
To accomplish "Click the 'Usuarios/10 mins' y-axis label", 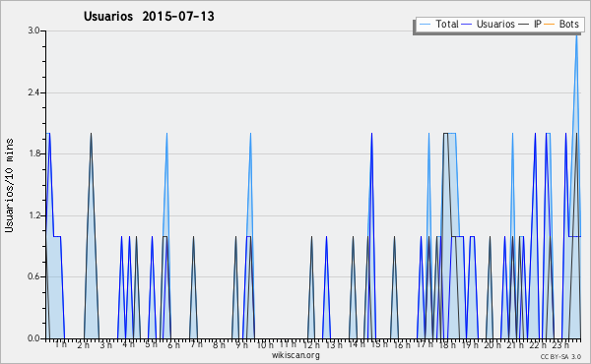I will [9, 185].
